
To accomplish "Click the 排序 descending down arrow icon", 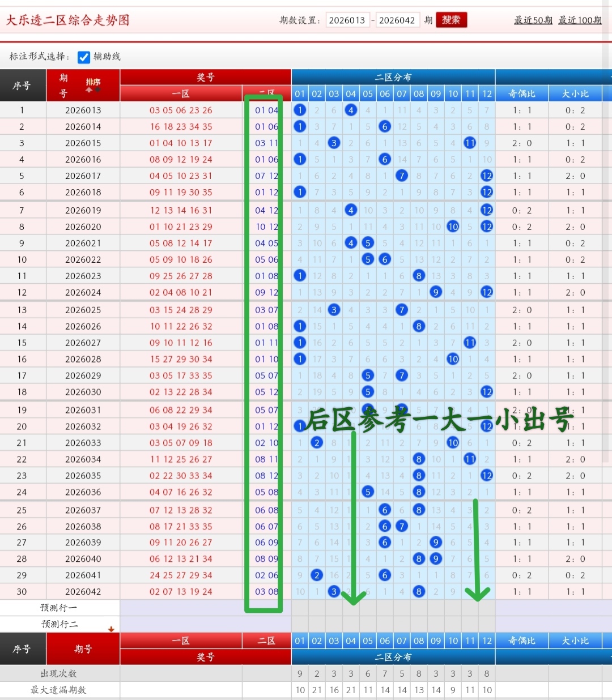I will pyautogui.click(x=97, y=90).
